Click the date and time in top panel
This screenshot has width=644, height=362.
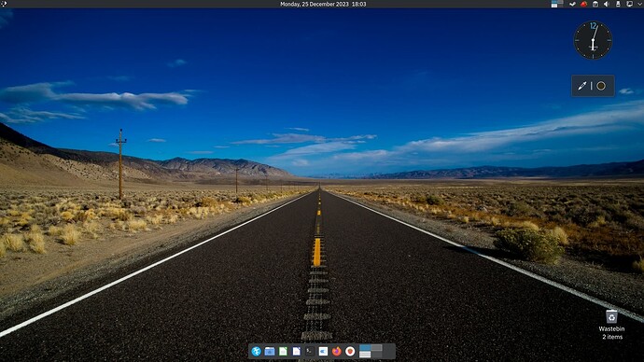[323, 4]
